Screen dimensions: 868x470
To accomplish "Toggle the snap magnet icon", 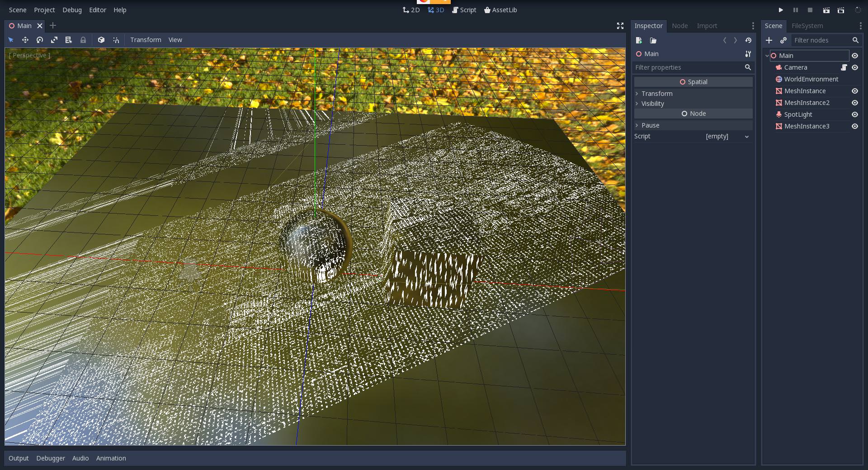I will (x=116, y=40).
